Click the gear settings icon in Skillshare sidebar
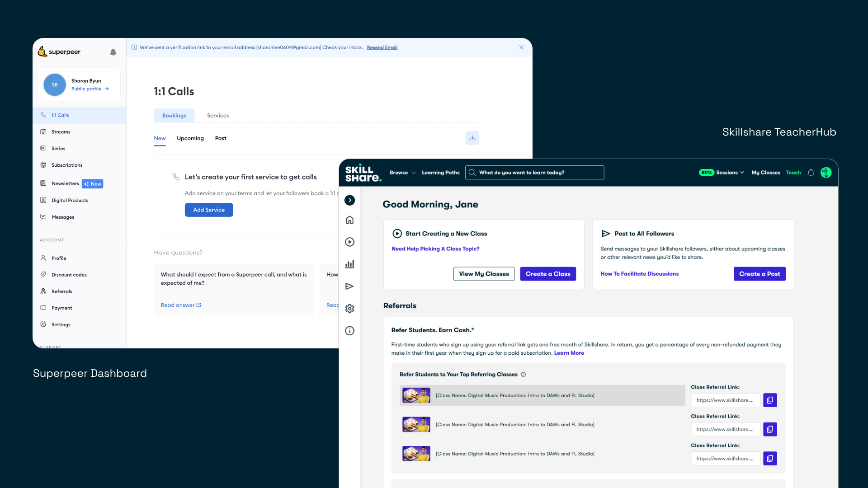The height and width of the screenshot is (488, 868). 349,309
